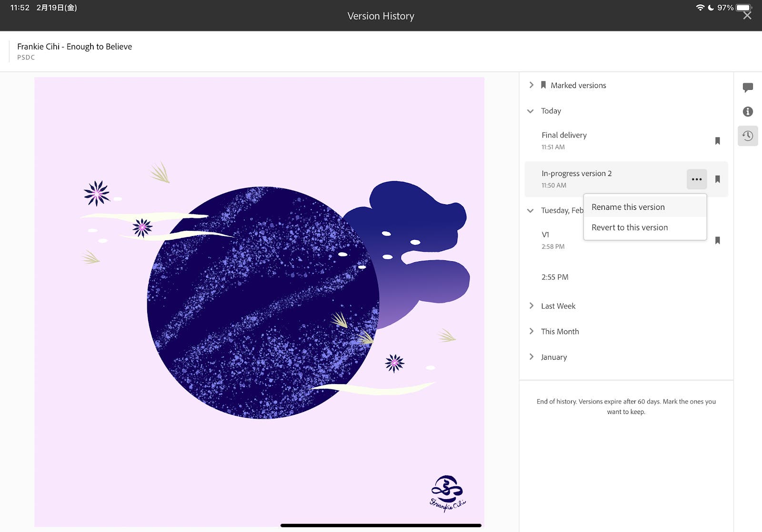Expand the This Month section
The image size is (762, 532).
click(x=531, y=331)
